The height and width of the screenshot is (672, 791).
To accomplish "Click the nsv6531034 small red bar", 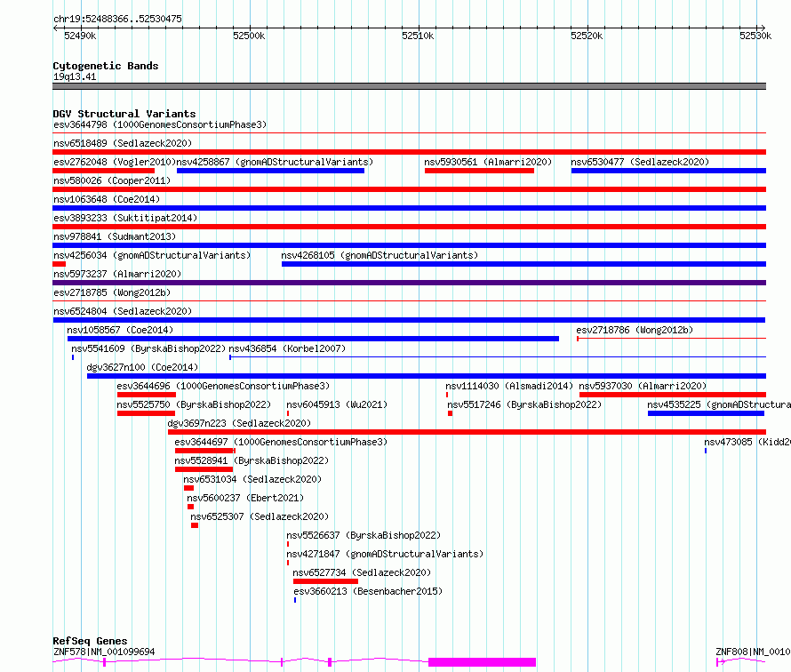I will [x=188, y=488].
